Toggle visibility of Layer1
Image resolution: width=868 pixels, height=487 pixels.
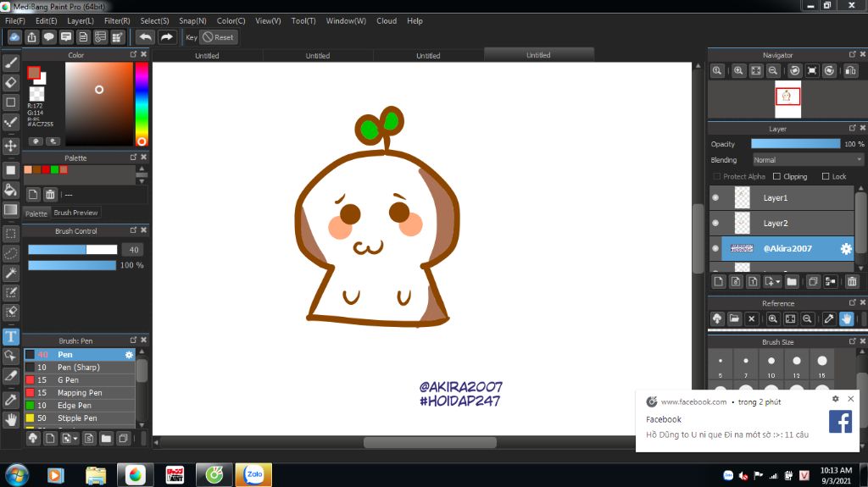click(715, 197)
